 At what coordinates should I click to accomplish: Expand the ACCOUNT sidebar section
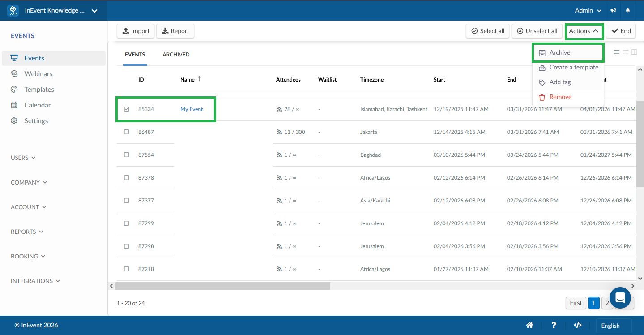(x=28, y=207)
